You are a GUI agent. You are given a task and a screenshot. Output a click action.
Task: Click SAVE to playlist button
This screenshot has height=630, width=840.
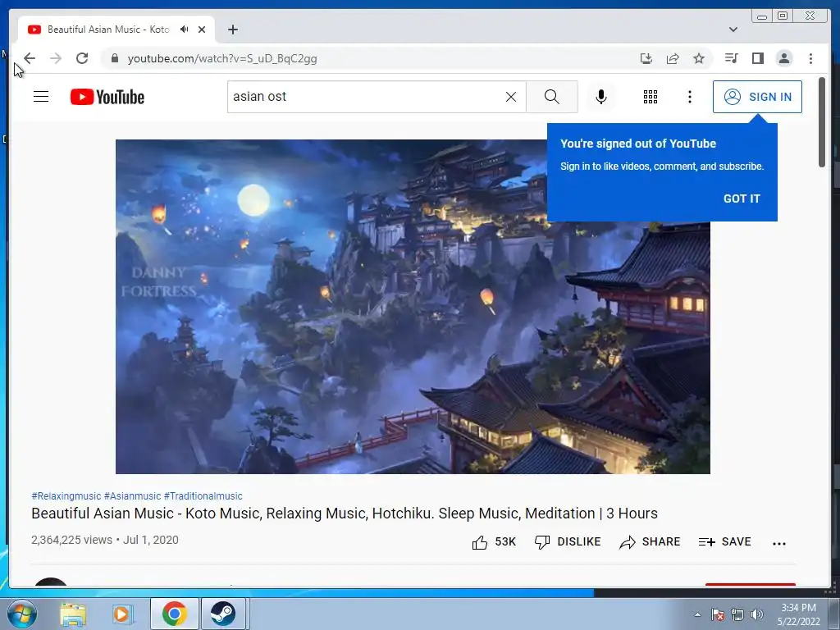725,542
